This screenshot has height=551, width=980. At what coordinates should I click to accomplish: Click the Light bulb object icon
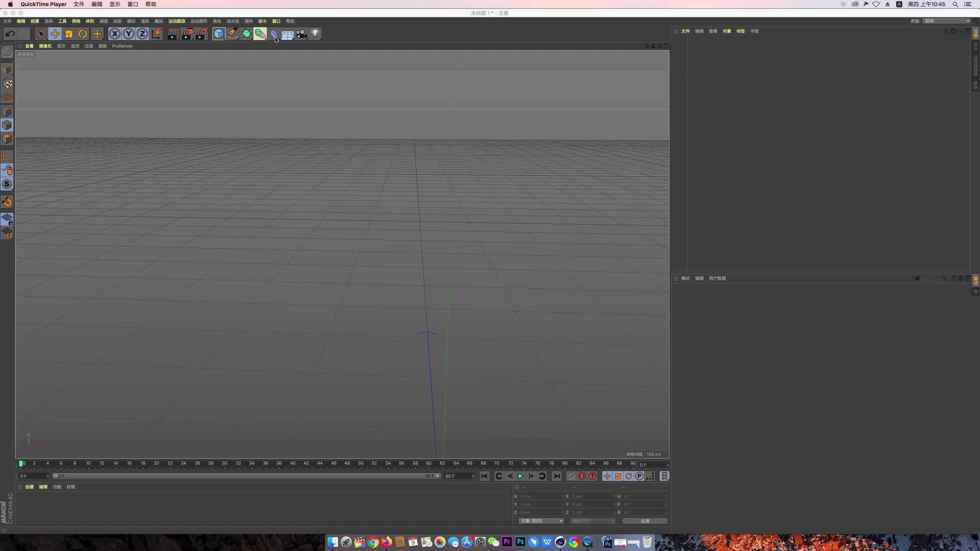[315, 34]
